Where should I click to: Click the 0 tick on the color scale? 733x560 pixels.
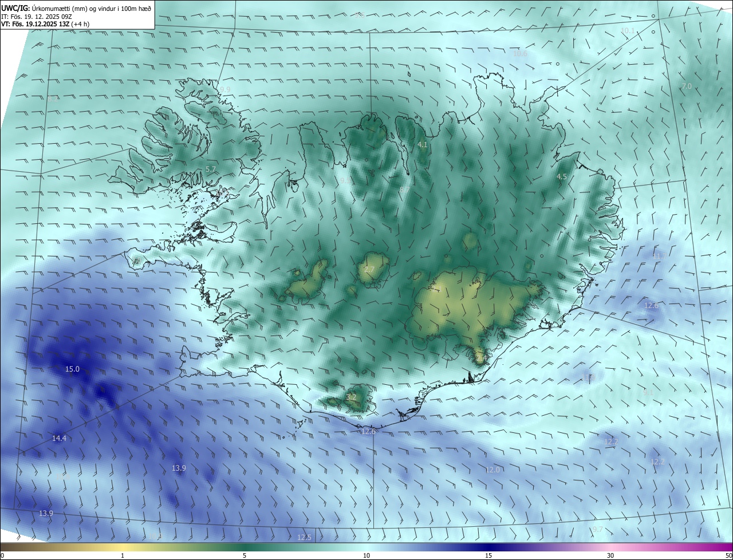2,555
